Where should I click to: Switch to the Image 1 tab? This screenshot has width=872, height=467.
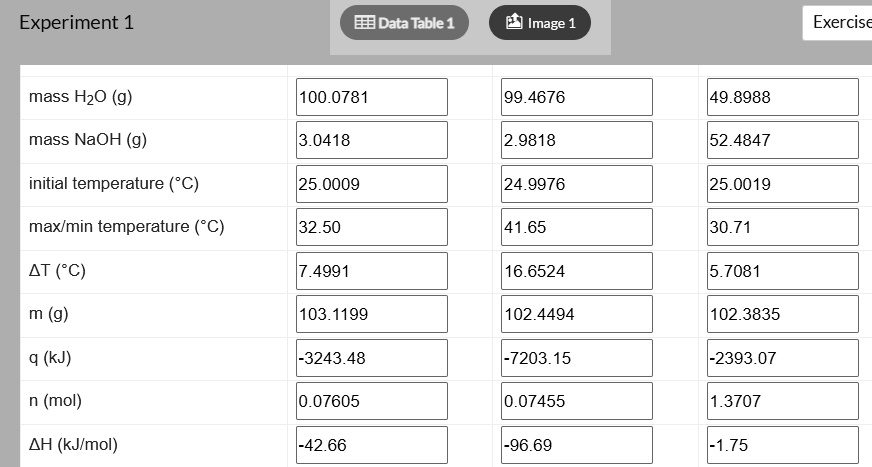539,23
